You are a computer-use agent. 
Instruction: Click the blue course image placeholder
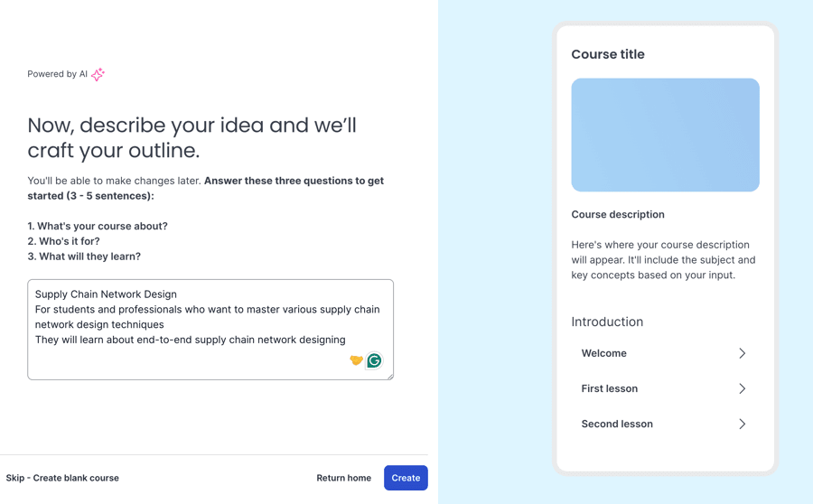(665, 135)
